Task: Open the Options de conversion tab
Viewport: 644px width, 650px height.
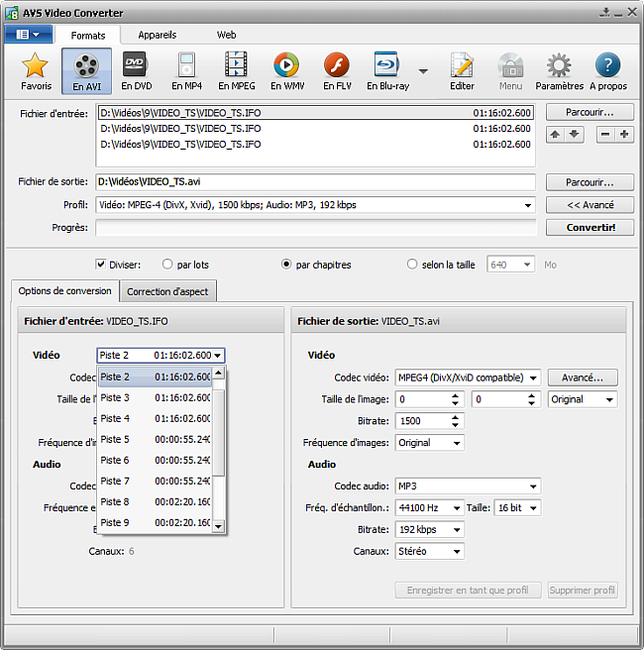Action: click(x=65, y=291)
